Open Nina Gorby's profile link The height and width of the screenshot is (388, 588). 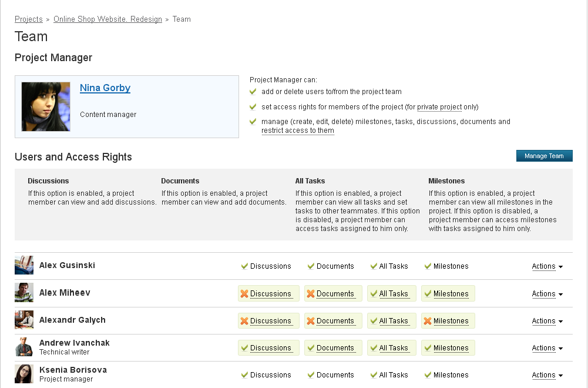tap(105, 88)
